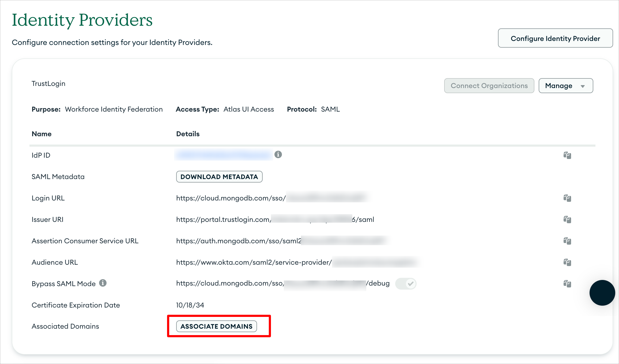Screen dimensions: 619x364
Task: Click the Name column header
Action: [x=41, y=134]
